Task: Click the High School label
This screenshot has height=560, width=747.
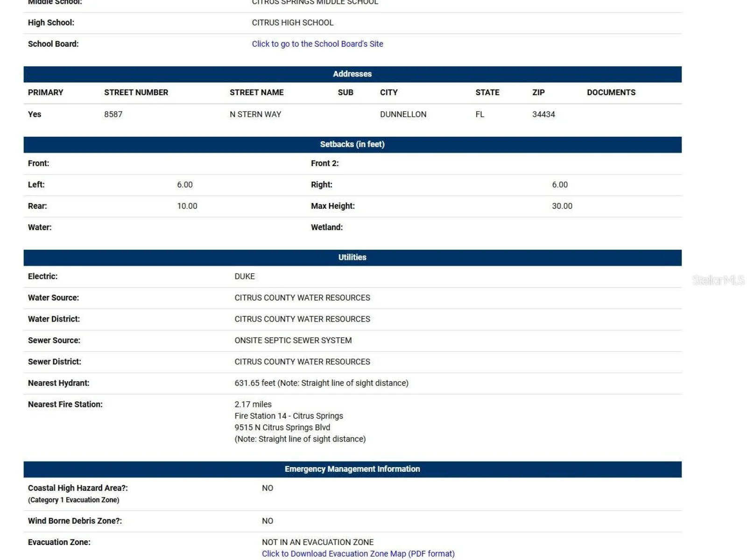Action: [51, 22]
